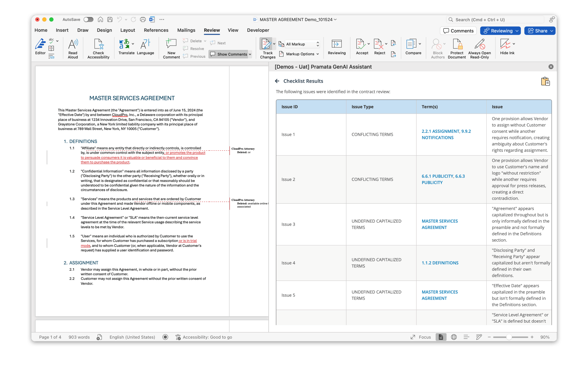Click the zoom in plus button

click(532, 337)
